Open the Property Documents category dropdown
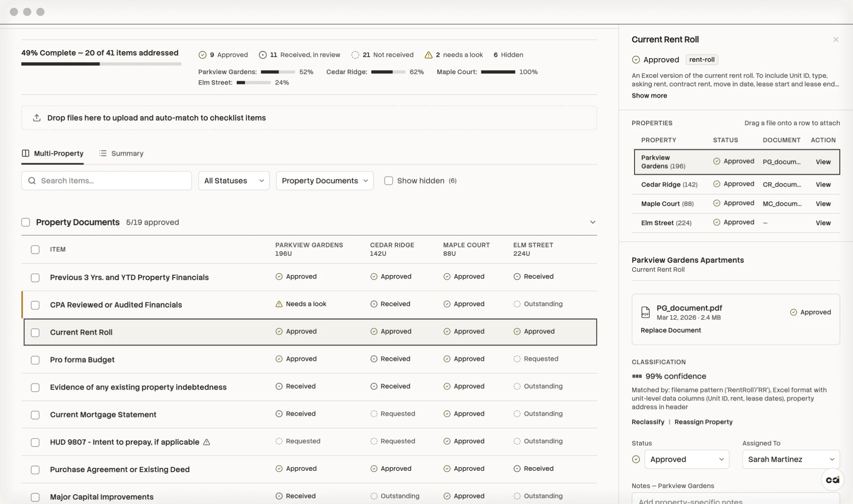The width and height of the screenshot is (853, 504). 325,181
